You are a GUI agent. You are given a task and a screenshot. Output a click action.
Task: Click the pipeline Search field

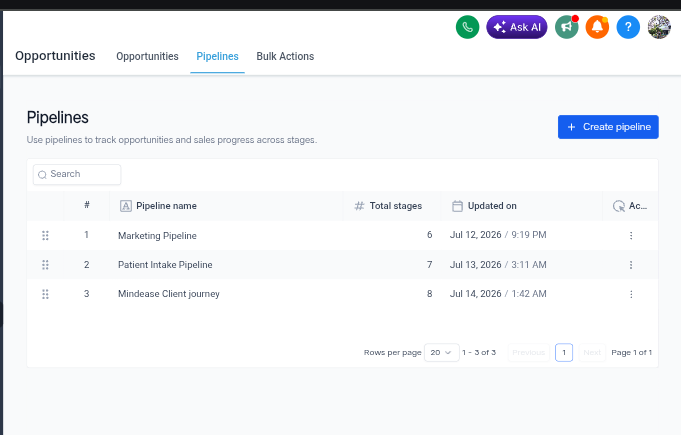pyautogui.click(x=77, y=174)
